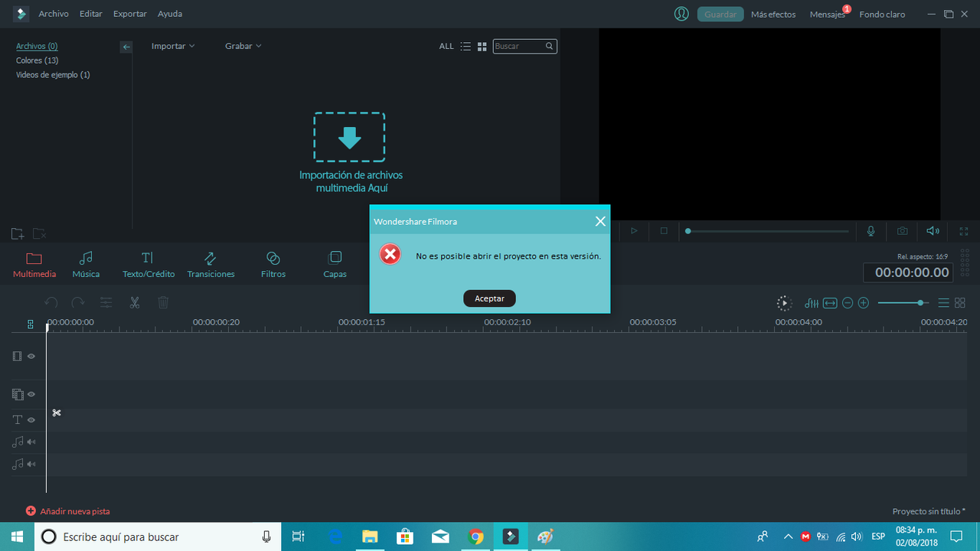Click Aceptar in the error dialog
This screenshot has height=551, width=980.
[x=489, y=298]
